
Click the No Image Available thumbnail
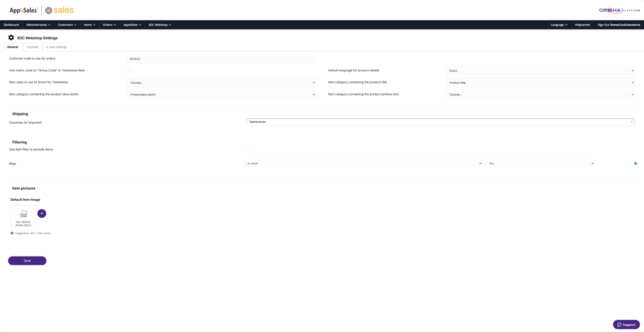click(x=23, y=218)
